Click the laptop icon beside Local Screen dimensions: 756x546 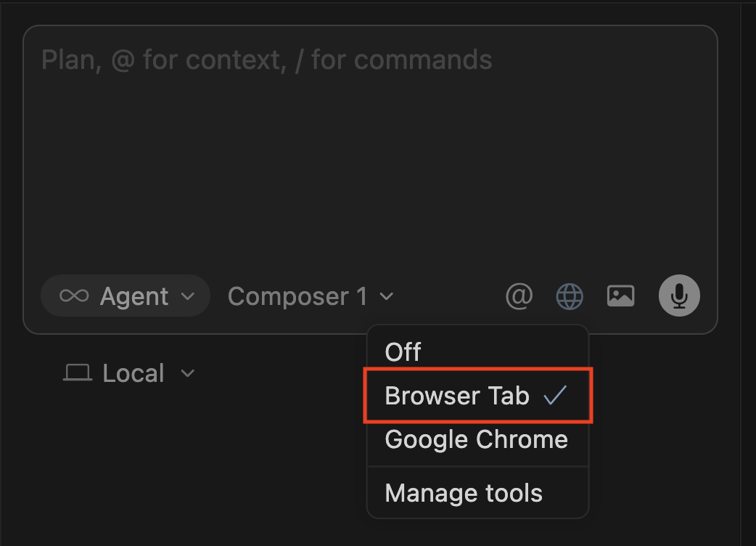(77, 373)
